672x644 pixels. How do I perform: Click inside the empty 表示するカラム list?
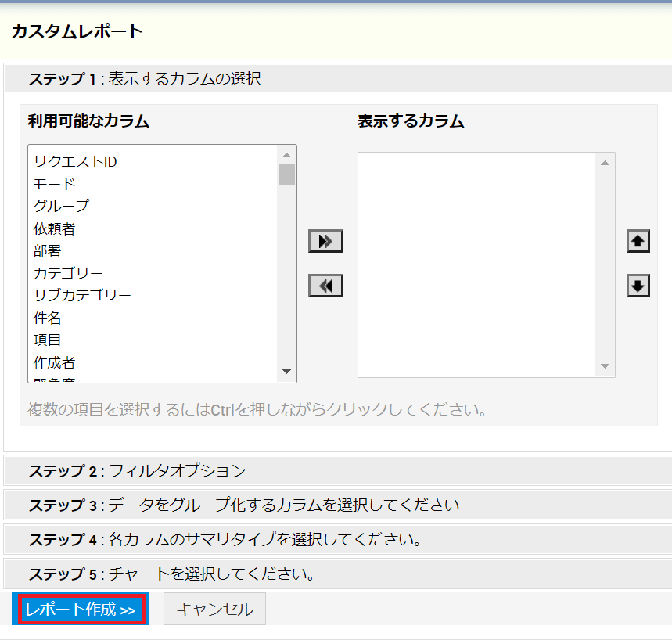[x=477, y=264]
